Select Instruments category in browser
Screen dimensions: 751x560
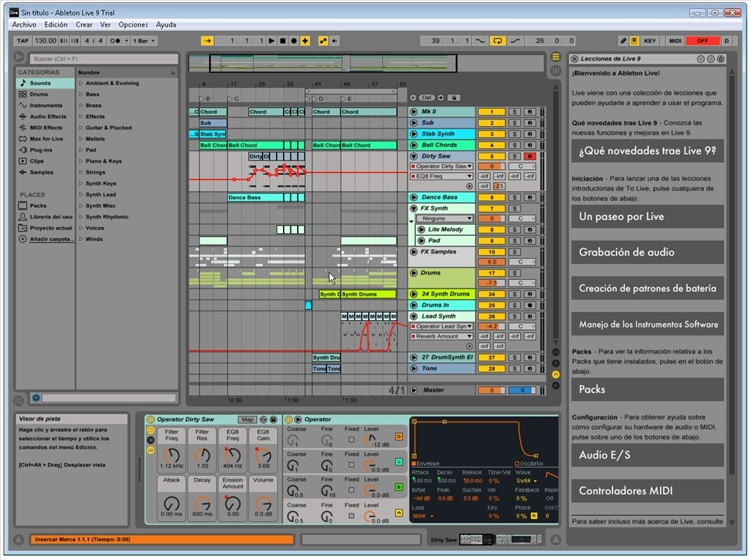click(x=45, y=106)
